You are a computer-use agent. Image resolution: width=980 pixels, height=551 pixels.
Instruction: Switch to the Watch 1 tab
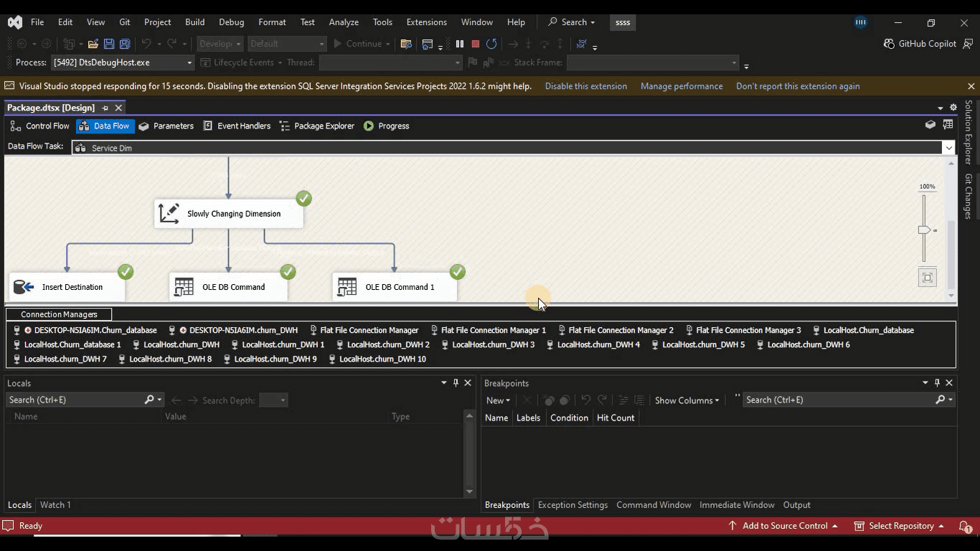(x=55, y=505)
